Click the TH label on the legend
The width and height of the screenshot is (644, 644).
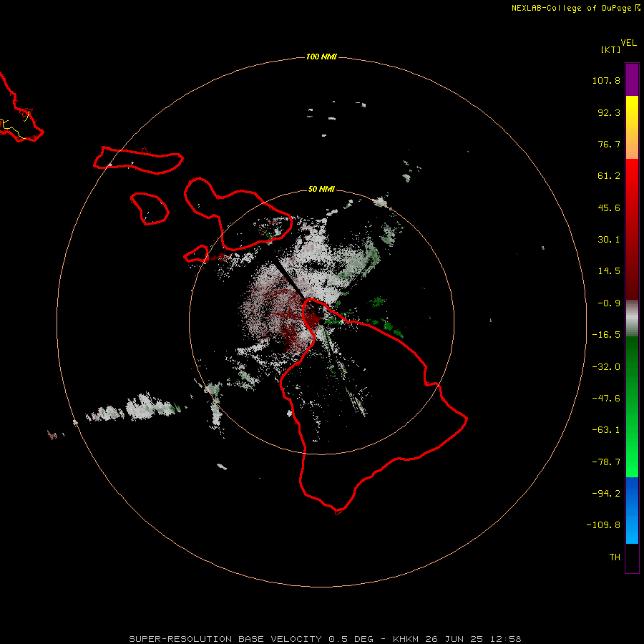pos(615,557)
